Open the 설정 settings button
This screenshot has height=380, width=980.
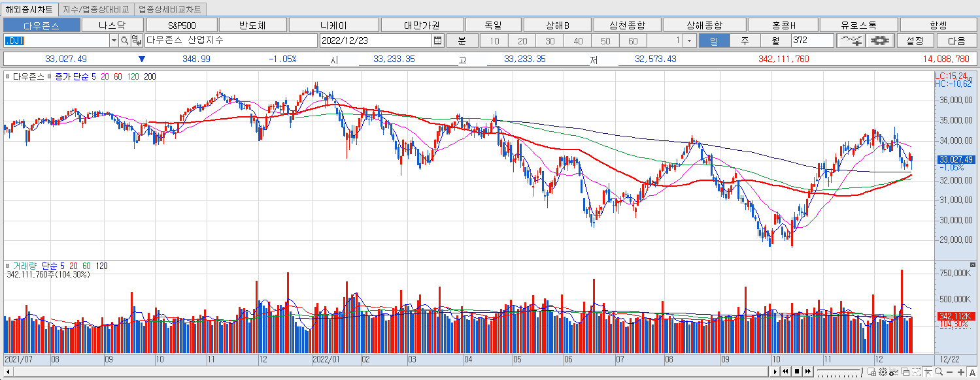(x=915, y=40)
